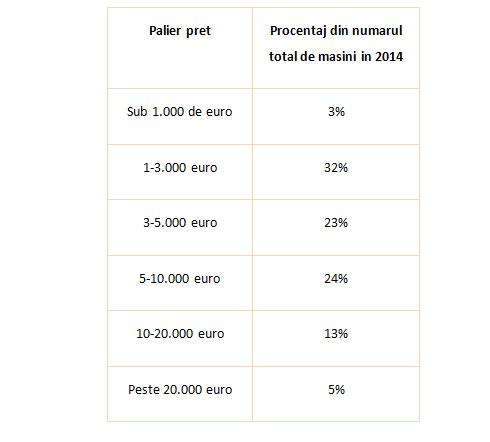
Task: Select the 32% value cell
Action: (x=336, y=172)
